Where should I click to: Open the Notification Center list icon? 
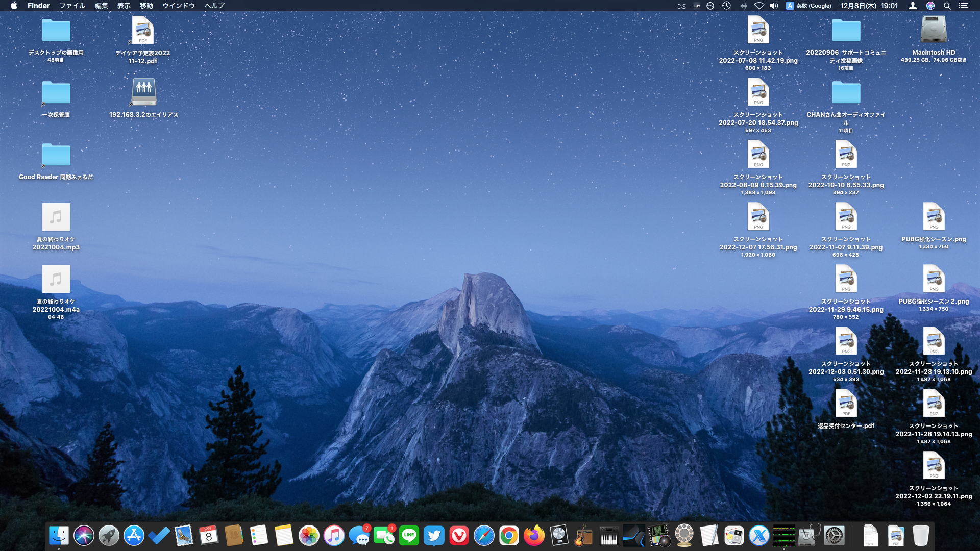pyautogui.click(x=963, y=6)
